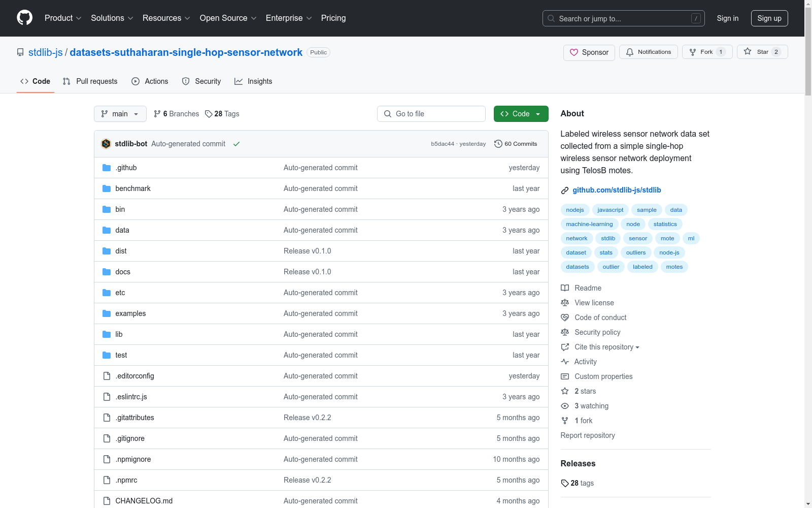
Task: Open Security policy link
Action: 597,332
